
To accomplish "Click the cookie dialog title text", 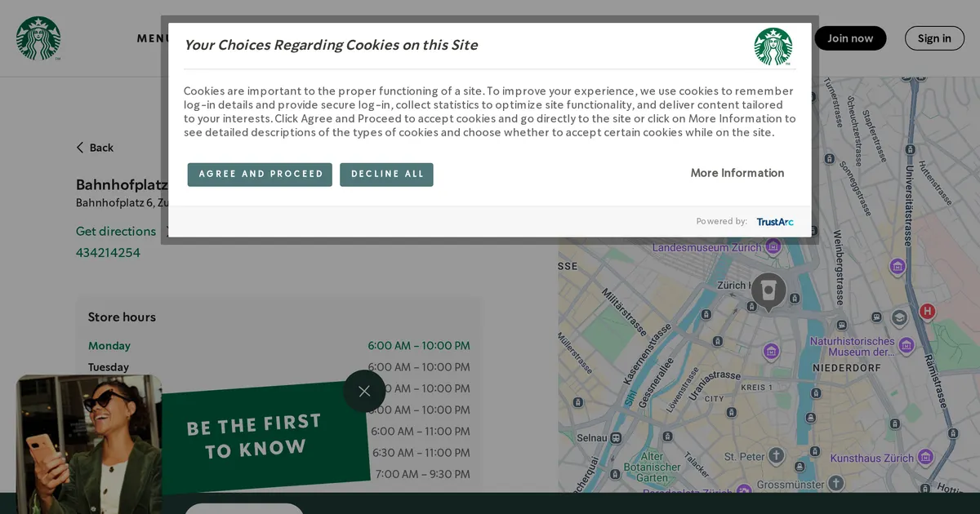I will 331,46.
